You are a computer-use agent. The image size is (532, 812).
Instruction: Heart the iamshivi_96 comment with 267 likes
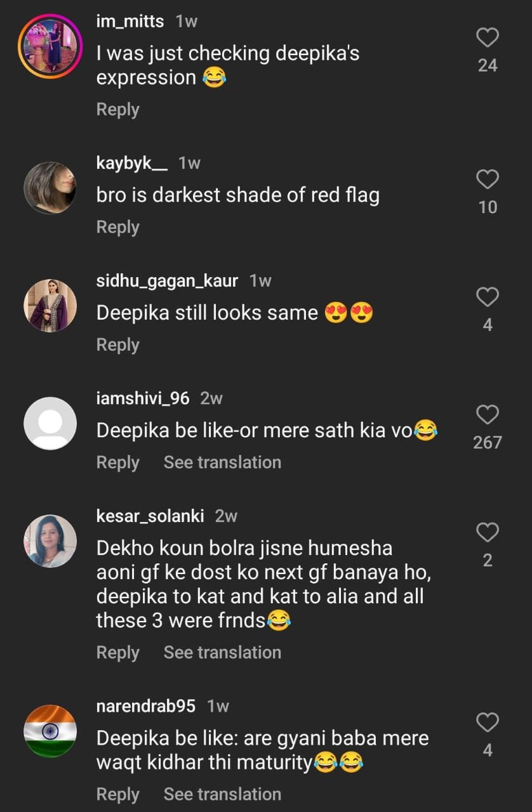pos(487,415)
